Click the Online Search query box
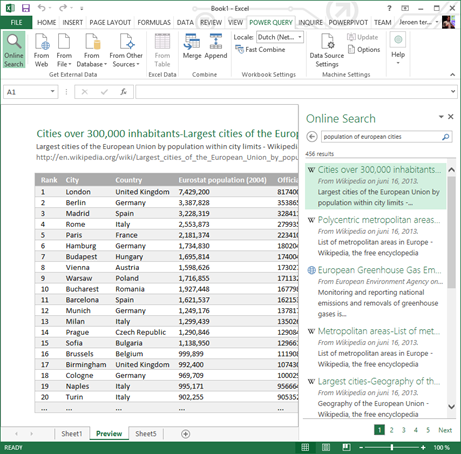Viewport: 461px width, 454px height. coord(382,137)
